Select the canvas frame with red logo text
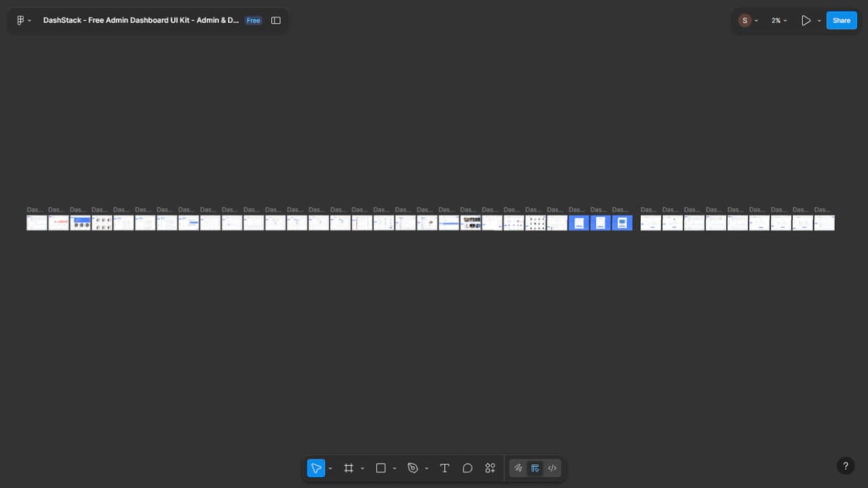 [x=59, y=223]
